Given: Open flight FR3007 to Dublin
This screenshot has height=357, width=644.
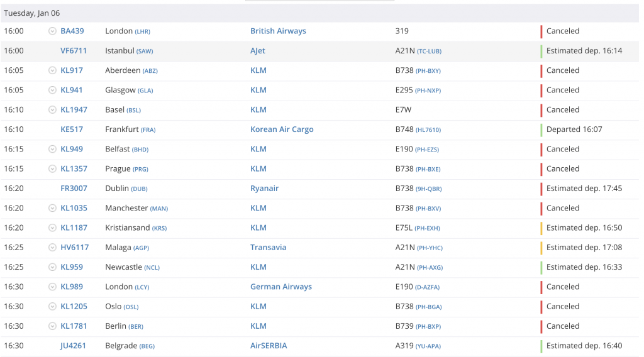Looking at the screenshot, I should 74,189.
